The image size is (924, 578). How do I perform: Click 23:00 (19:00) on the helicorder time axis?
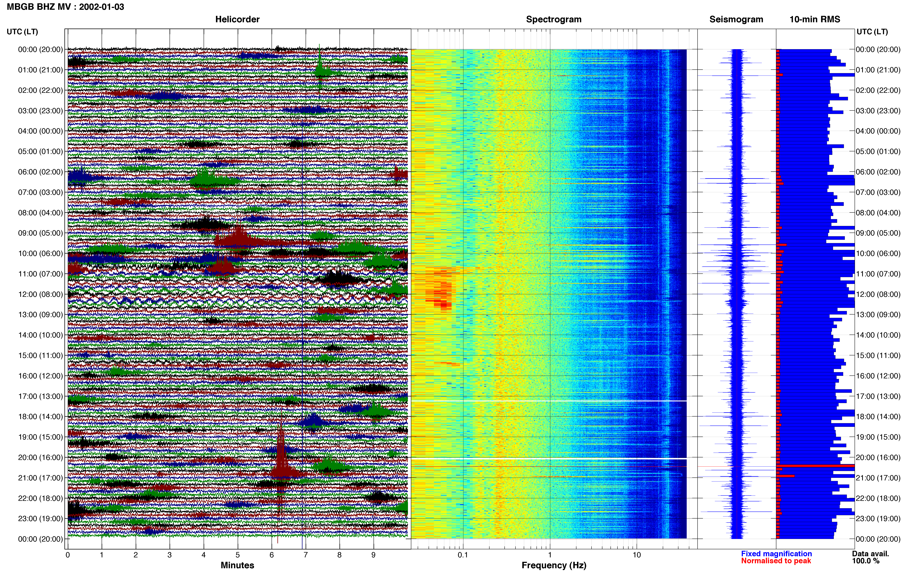pos(40,519)
